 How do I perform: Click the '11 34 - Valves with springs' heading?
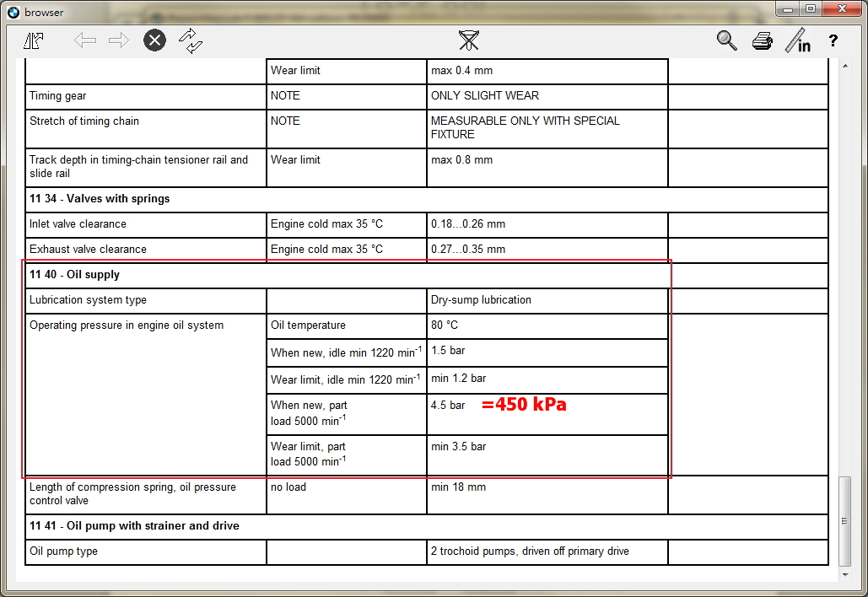(100, 199)
